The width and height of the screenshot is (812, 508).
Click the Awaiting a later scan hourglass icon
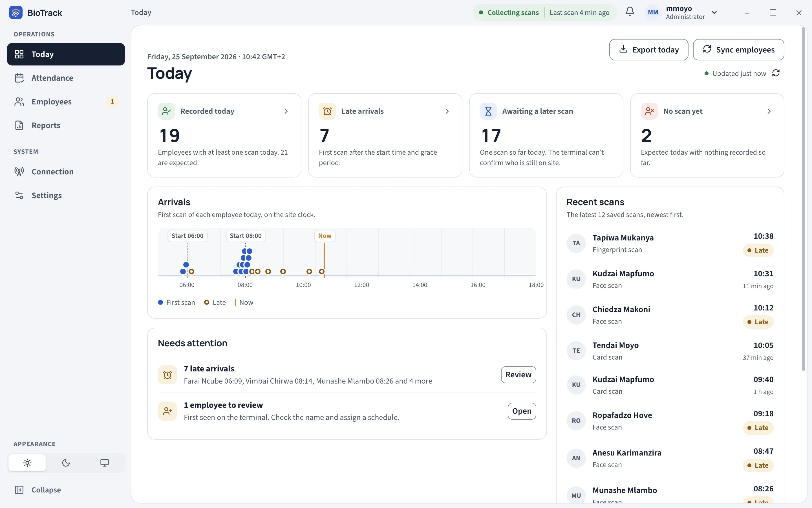click(x=488, y=111)
